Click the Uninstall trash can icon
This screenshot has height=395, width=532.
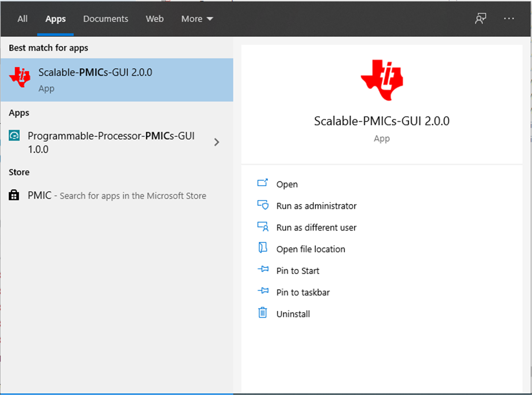coord(263,313)
